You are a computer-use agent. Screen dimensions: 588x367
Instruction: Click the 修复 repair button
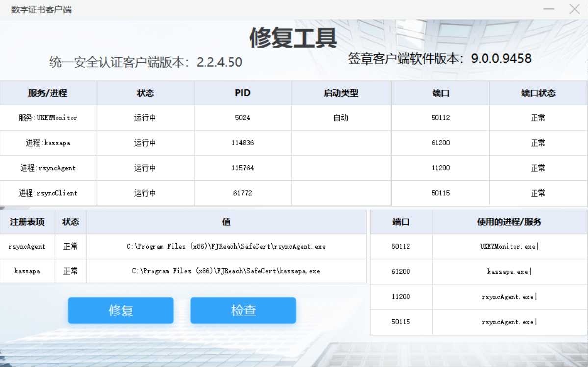121,311
